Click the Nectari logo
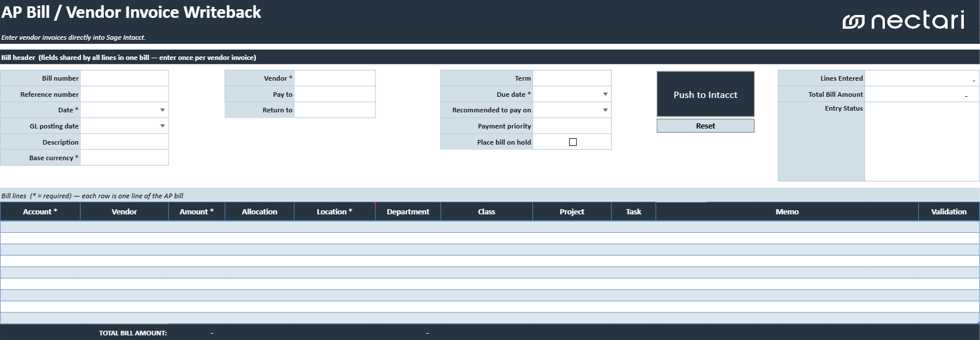 pos(903,21)
